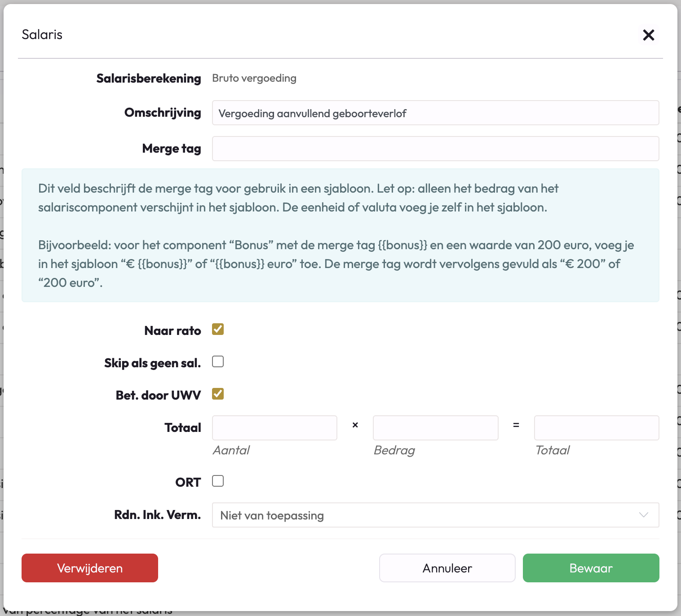Click into the Merge tag field
Viewport: 681px width, 616px height.
point(435,149)
